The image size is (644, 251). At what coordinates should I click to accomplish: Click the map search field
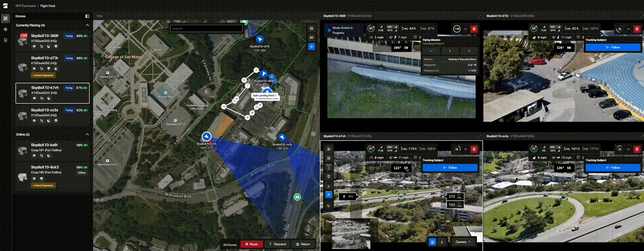pos(206,29)
